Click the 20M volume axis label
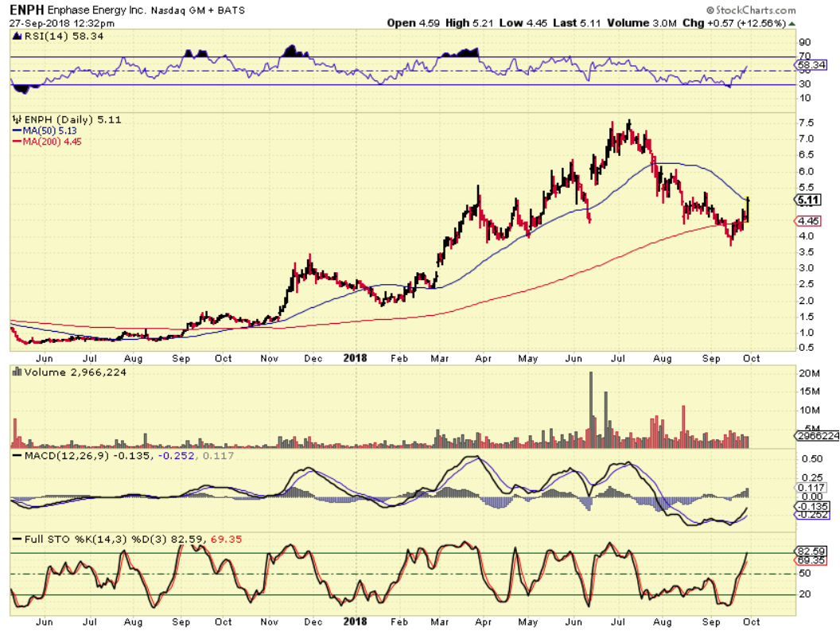 (809, 373)
